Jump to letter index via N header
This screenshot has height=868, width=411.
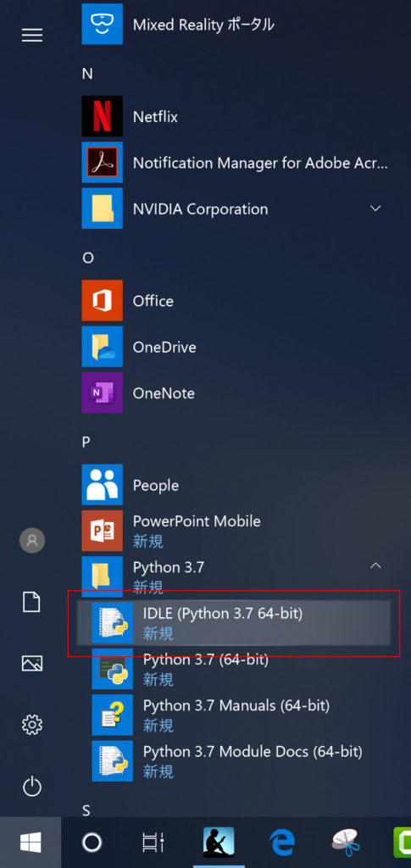86,74
